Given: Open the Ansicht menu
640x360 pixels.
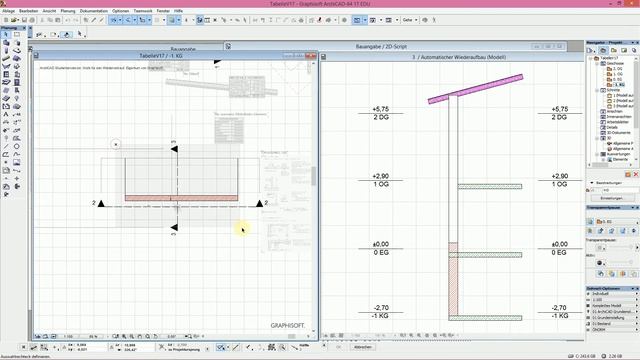Looking at the screenshot, I should point(49,11).
